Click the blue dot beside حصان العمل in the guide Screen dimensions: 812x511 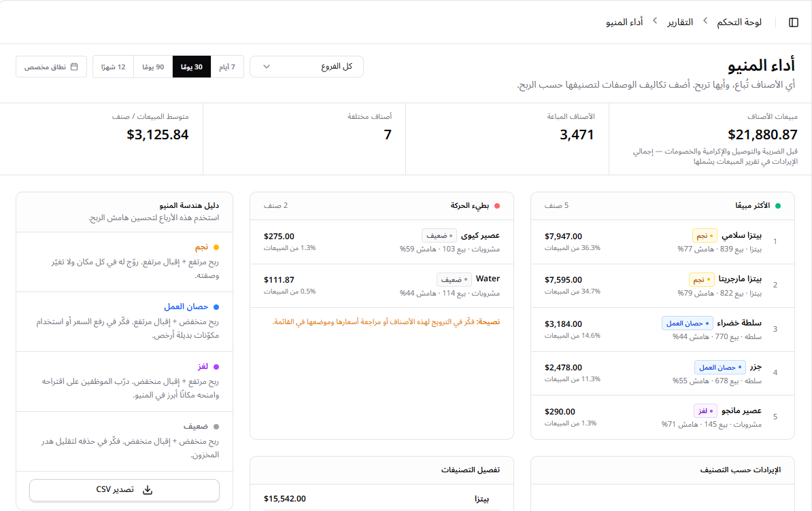pos(216,306)
